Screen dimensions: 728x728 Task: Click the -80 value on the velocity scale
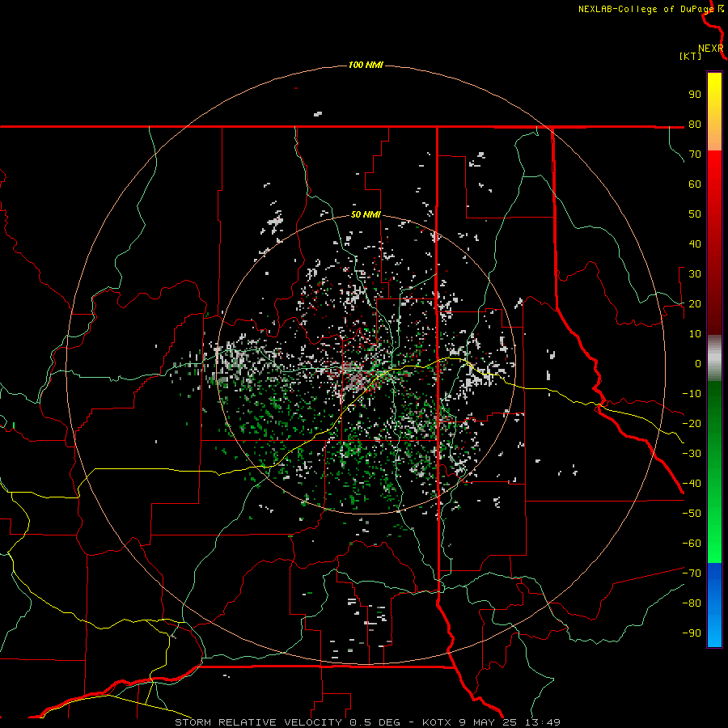coord(692,603)
